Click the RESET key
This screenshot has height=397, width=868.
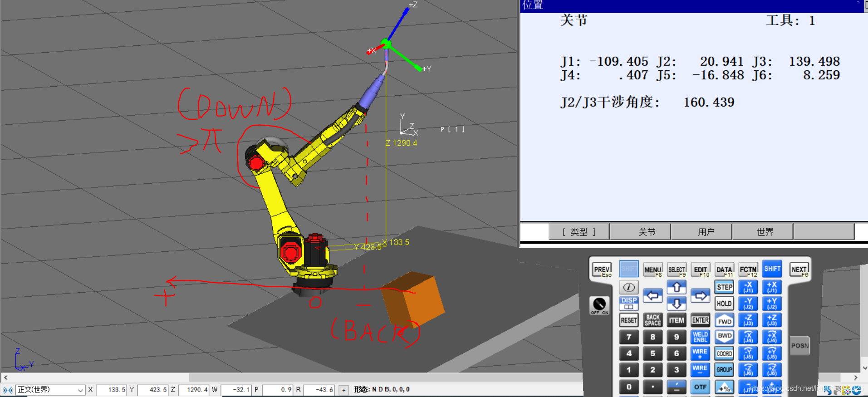(629, 320)
